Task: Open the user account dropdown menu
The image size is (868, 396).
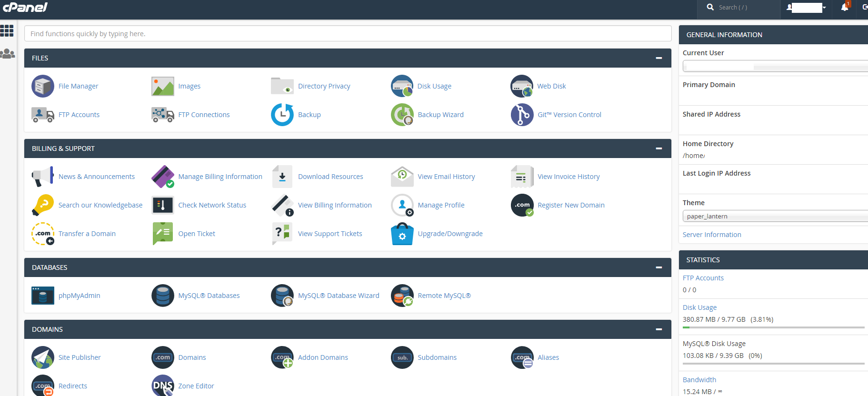Action: tap(807, 8)
